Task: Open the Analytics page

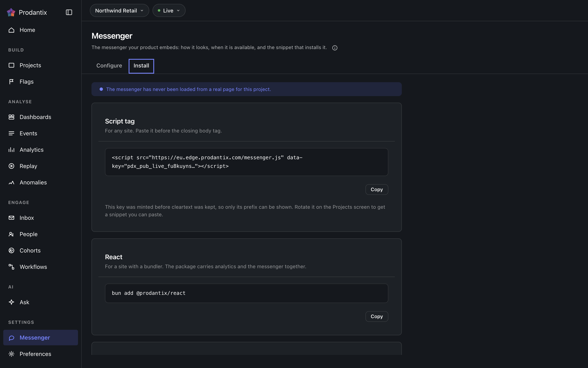Action: click(x=41, y=150)
